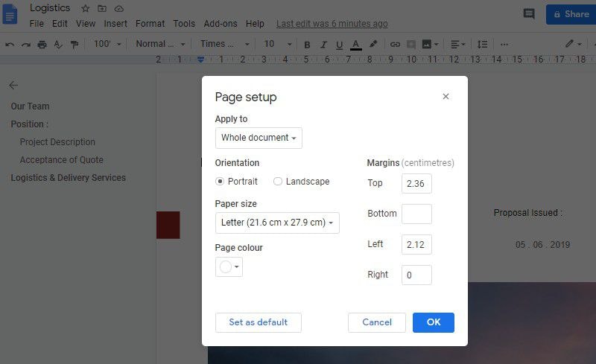
Task: Jump to Acceptance of Quote heading
Action: pos(62,160)
